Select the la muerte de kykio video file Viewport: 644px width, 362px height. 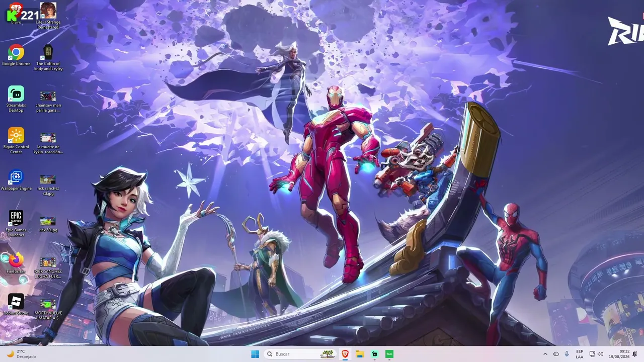pos(48,143)
